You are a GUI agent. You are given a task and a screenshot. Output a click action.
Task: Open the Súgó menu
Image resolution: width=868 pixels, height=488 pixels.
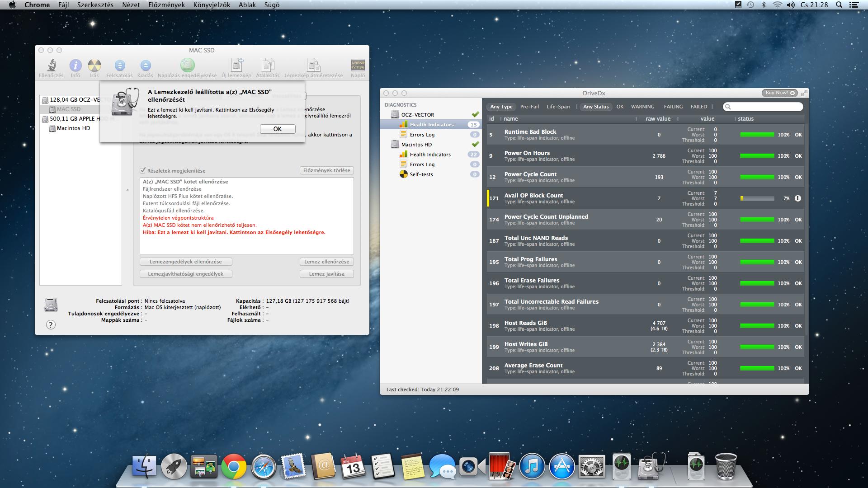click(x=271, y=5)
